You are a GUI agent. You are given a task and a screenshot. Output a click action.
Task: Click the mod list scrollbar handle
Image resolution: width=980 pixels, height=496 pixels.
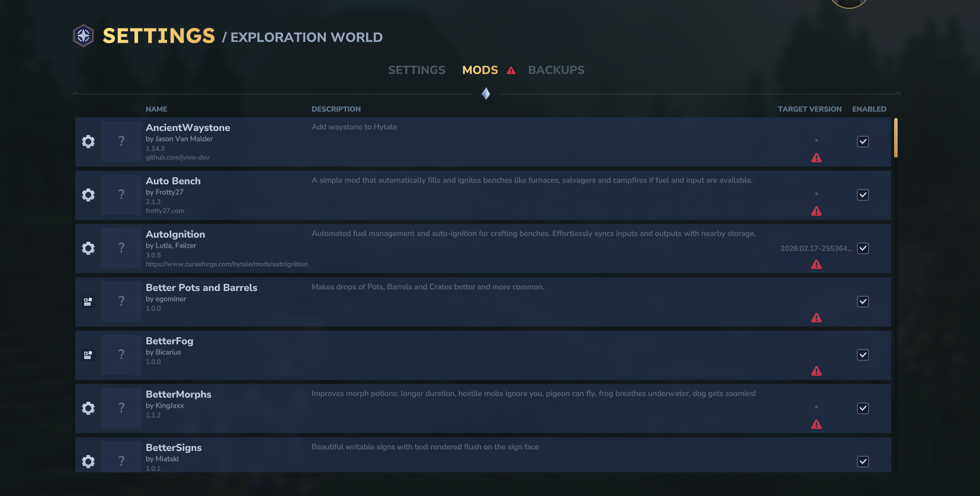(x=895, y=138)
